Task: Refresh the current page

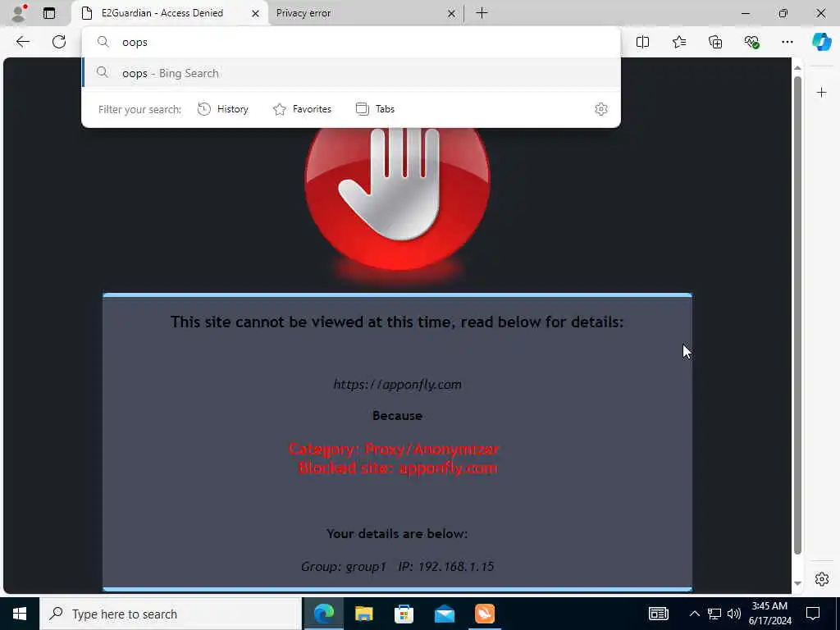Action: click(59, 42)
